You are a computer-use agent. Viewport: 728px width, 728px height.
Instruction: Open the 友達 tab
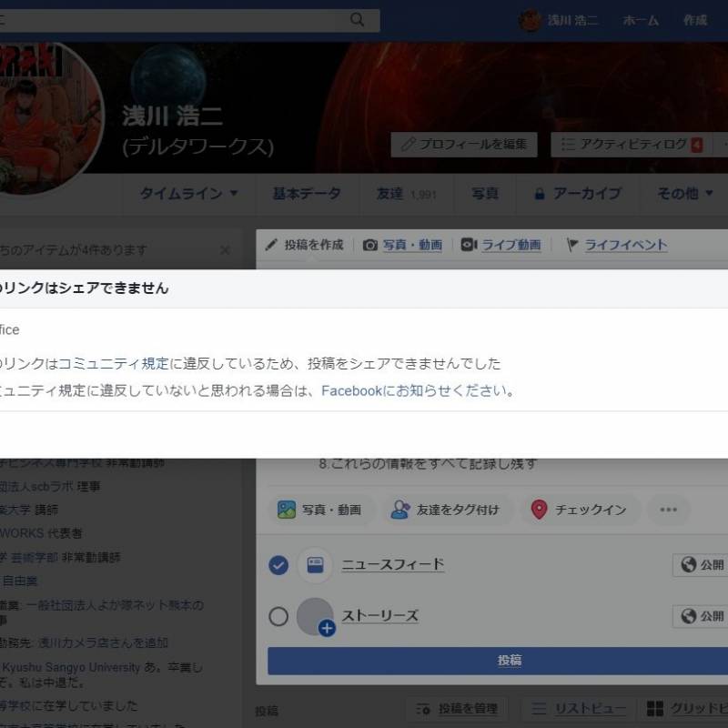407,193
